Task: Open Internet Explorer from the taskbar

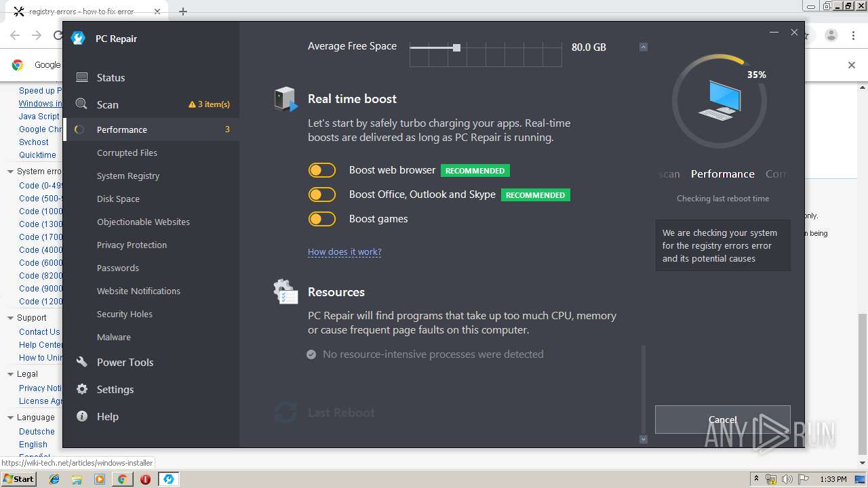Action: pos(54,479)
